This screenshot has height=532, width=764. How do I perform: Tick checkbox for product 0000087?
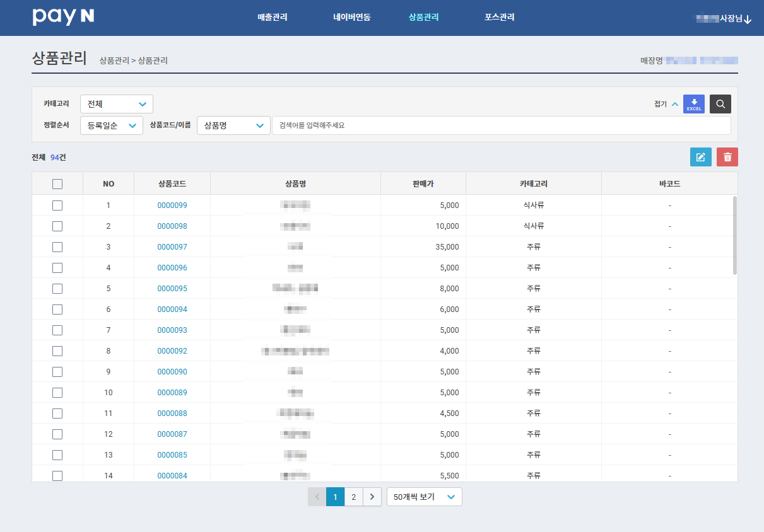point(57,434)
